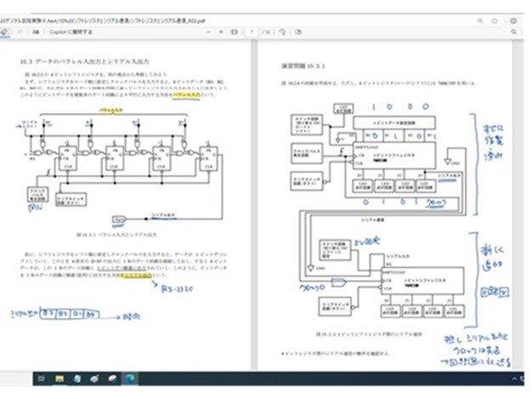This screenshot has width=532, height=399.
Task: Click the PDF file path in address bar
Action: tap(103, 20)
